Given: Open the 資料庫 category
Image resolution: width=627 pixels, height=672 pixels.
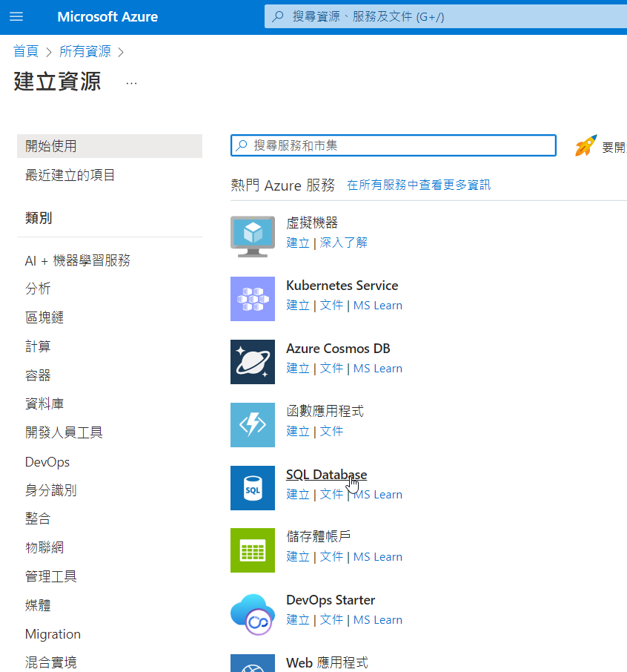Looking at the screenshot, I should pyautogui.click(x=44, y=403).
